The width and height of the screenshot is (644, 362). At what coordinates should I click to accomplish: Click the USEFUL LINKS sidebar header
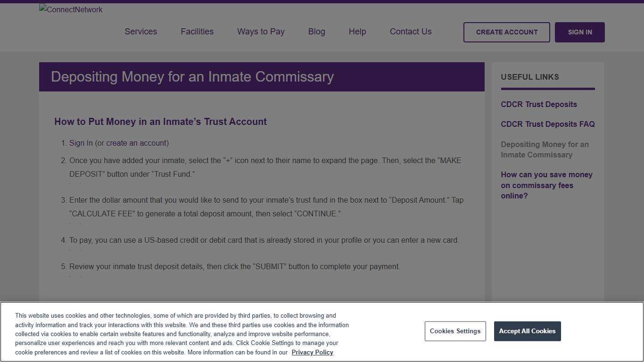(529, 77)
